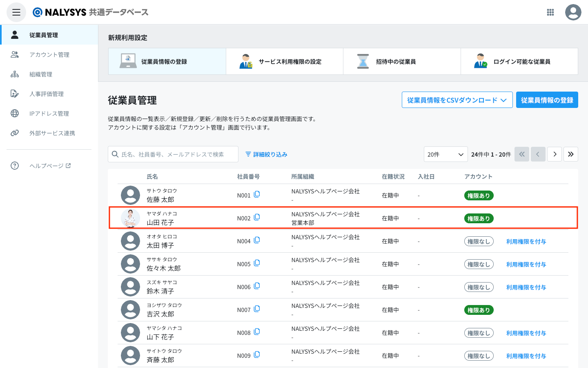
Task: Expand the CSV download dropdown button
Action: pyautogui.click(x=457, y=100)
